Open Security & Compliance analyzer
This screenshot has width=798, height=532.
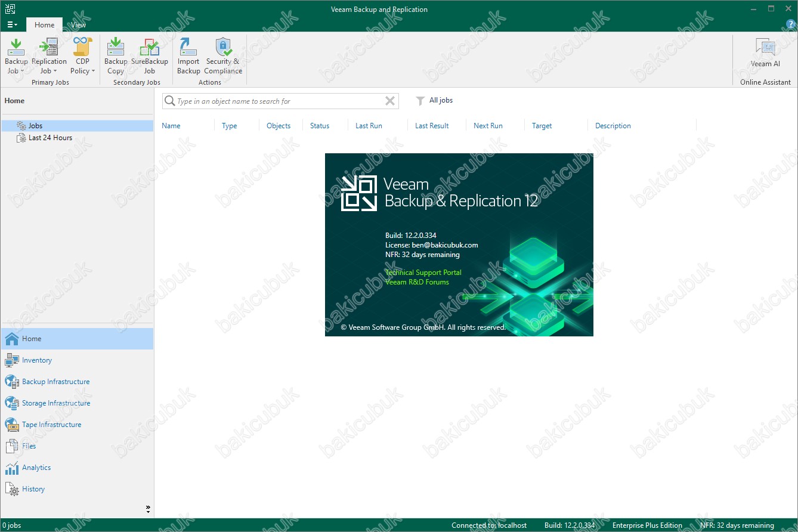point(224,55)
